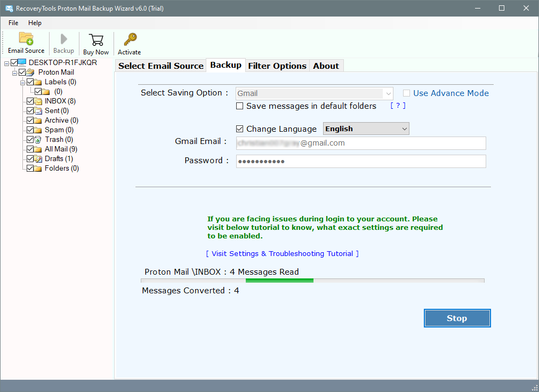Click the Activate key icon
This screenshot has height=392, width=539.
(x=130, y=39)
